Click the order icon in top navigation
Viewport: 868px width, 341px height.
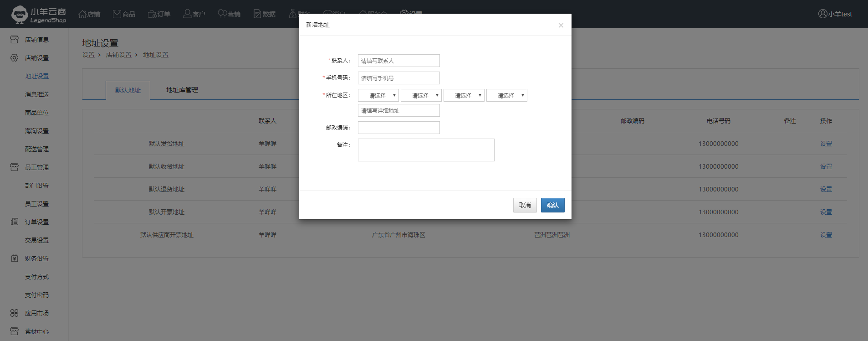152,14
